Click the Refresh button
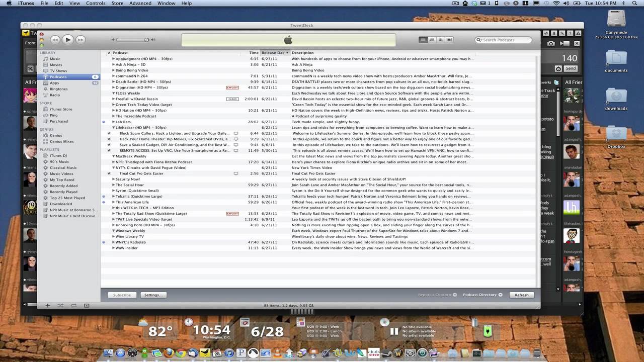 (x=522, y=295)
